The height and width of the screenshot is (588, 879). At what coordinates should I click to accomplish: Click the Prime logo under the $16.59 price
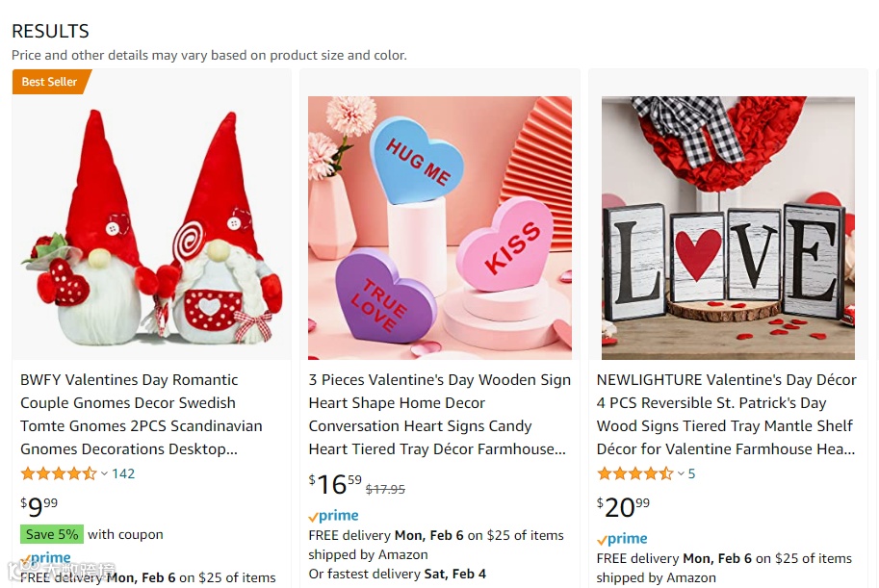point(333,517)
